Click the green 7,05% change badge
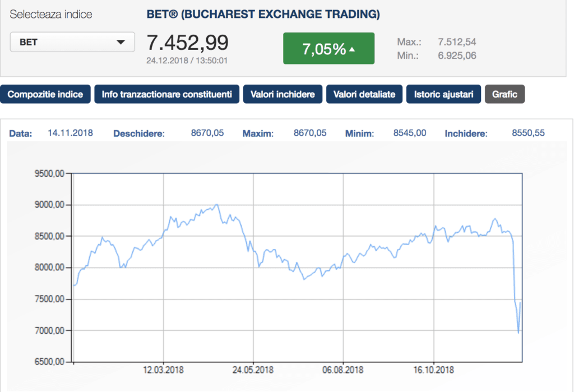 328,48
